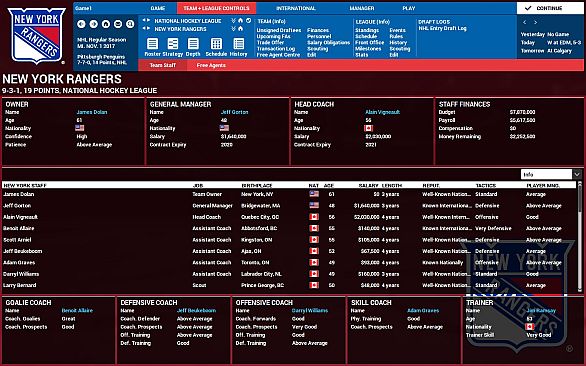Open the MANAGER menu
586x366 pixels.
click(x=362, y=8)
